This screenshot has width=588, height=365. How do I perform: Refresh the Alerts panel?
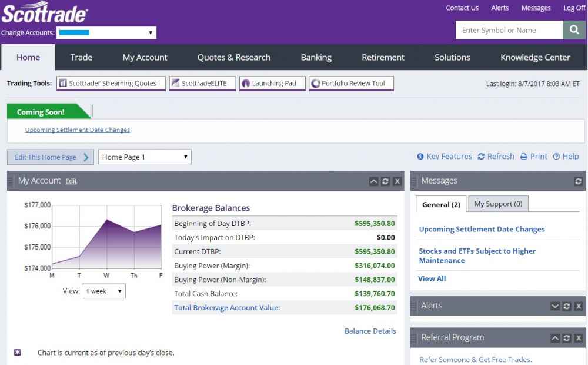[x=566, y=306]
